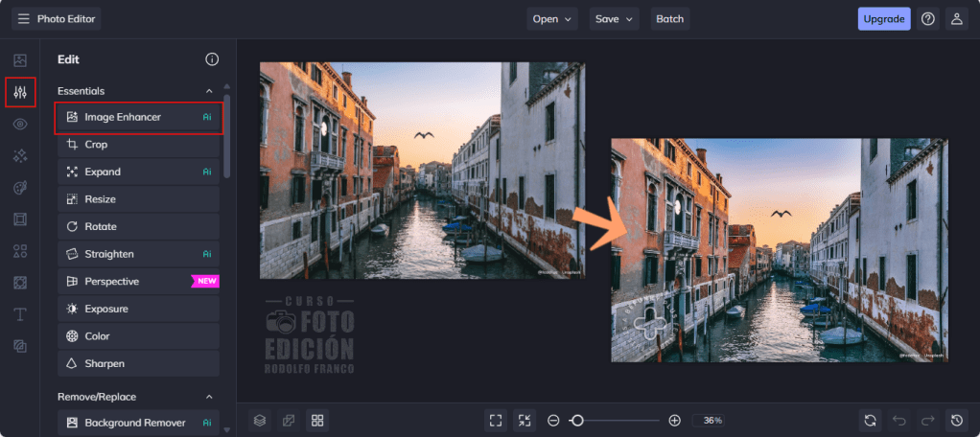Open the Open dropdown menu

point(553,18)
